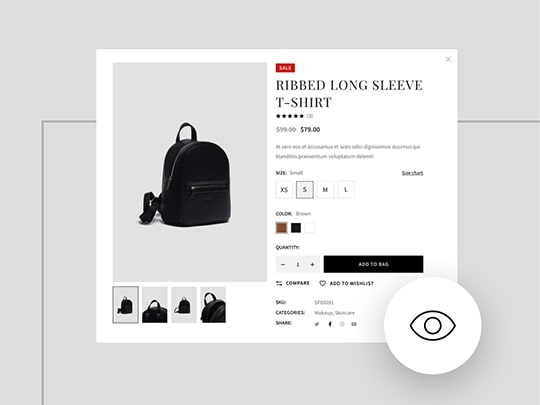Close the quick view popup
This screenshot has height=405, width=540.
448,59
